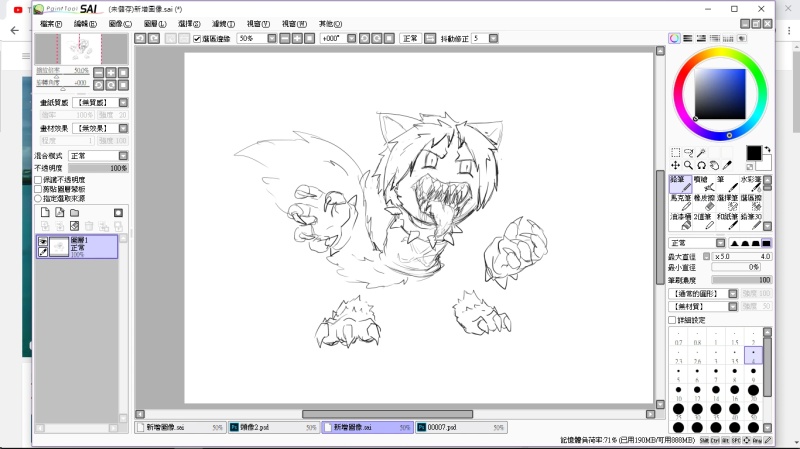Show the color wheel panel
Screen dimensions: 800x449
click(x=674, y=38)
